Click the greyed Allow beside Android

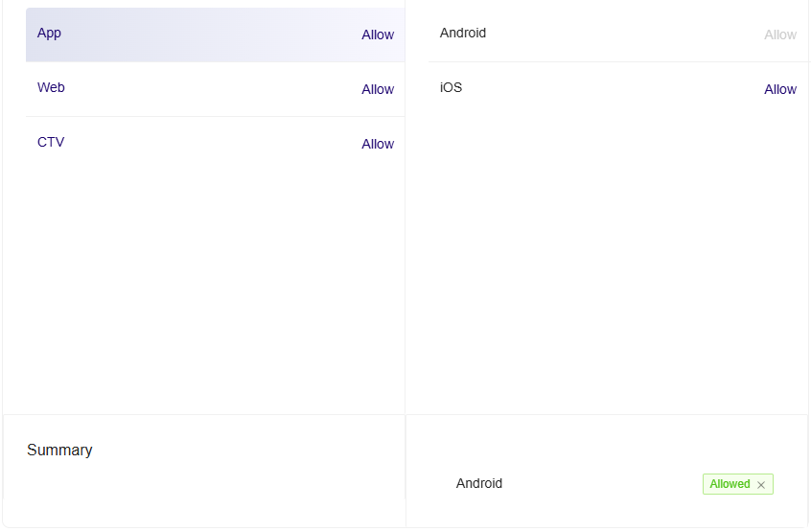(x=780, y=35)
